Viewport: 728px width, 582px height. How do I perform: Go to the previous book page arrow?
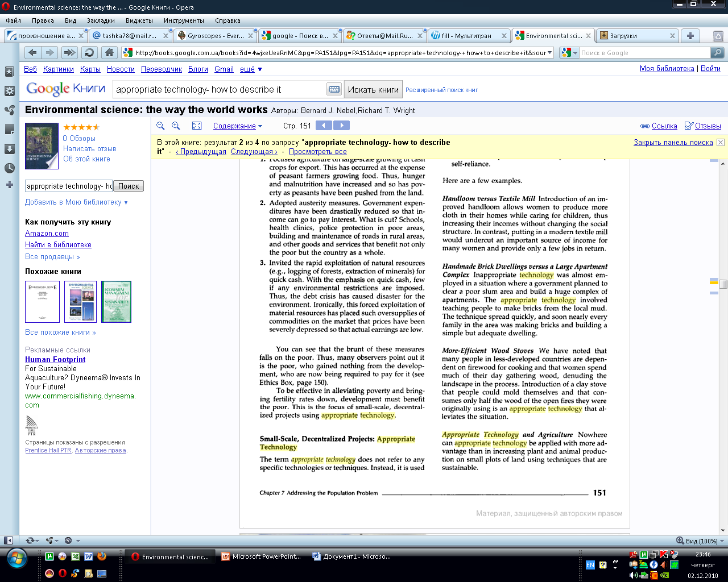pos(323,126)
